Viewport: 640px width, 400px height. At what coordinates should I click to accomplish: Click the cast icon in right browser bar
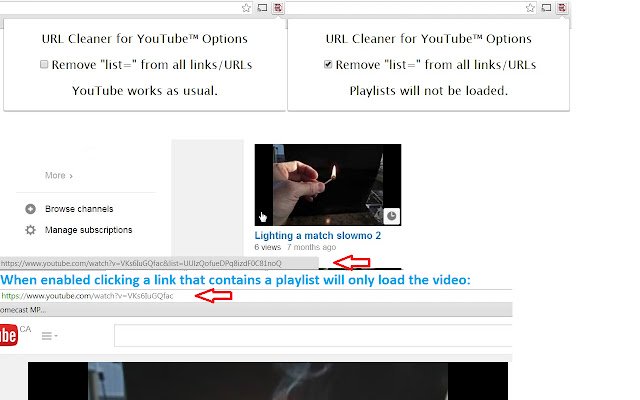(x=546, y=7)
